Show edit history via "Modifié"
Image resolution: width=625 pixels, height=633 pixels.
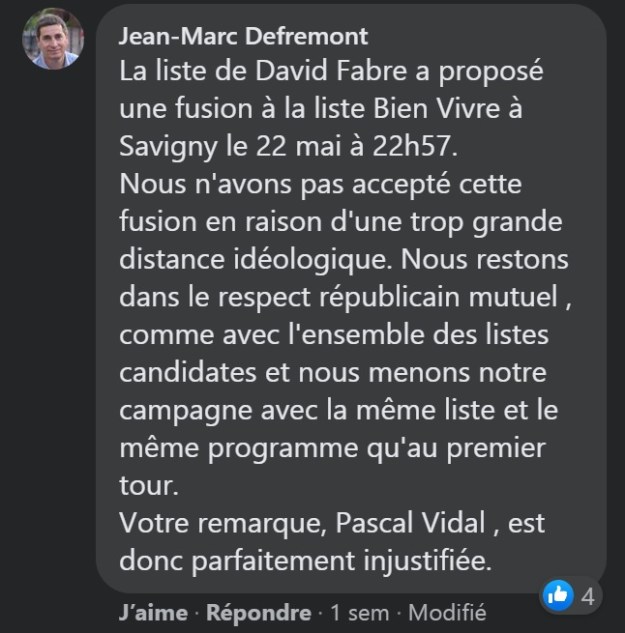click(x=447, y=612)
